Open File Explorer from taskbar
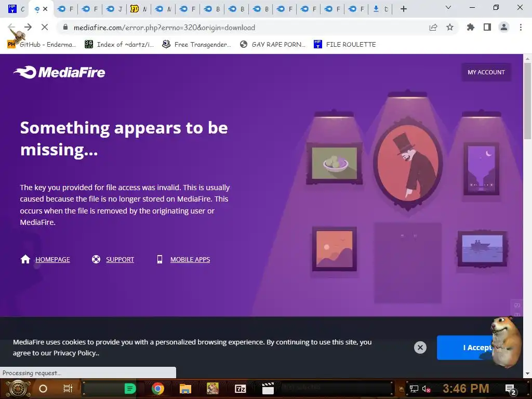Screen dimensions: 532x399 point(185,389)
